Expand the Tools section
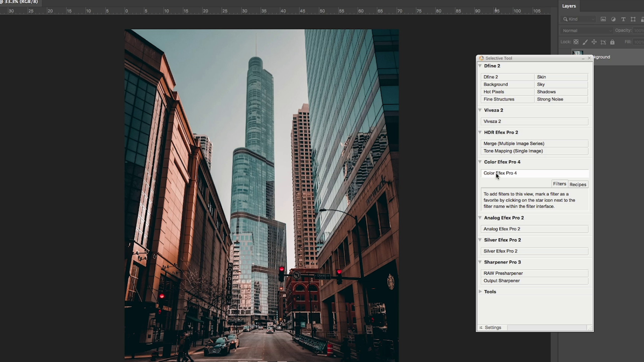Image resolution: width=644 pixels, height=362 pixels. [x=480, y=292]
